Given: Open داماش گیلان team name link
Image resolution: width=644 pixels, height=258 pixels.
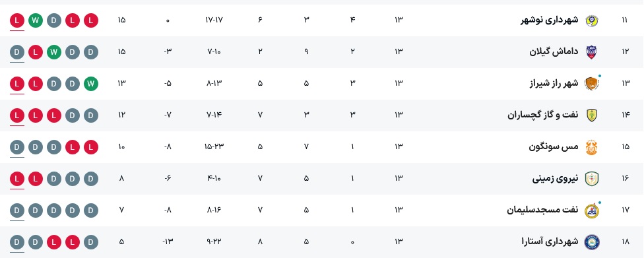Looking at the screenshot, I should click(554, 51).
